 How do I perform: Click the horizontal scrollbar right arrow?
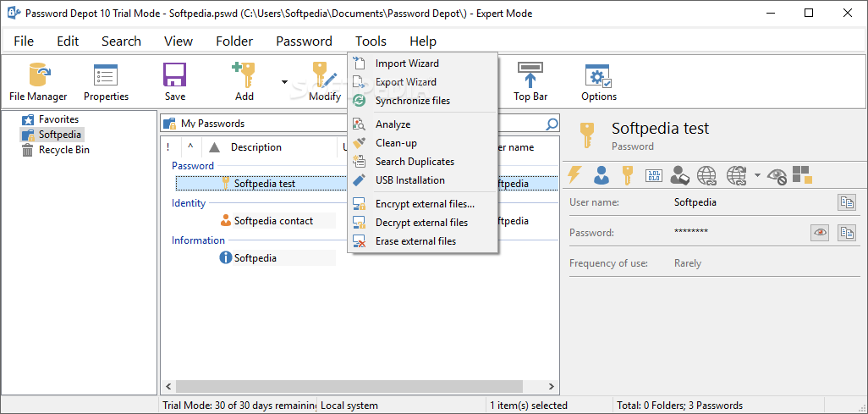tap(551, 386)
